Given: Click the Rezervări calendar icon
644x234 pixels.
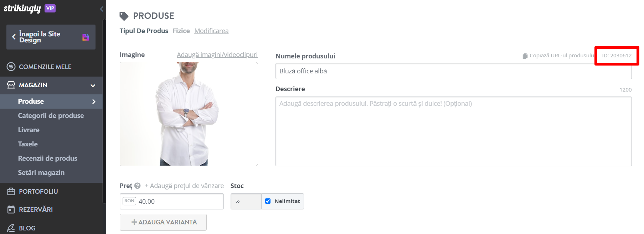Looking at the screenshot, I should (11, 209).
